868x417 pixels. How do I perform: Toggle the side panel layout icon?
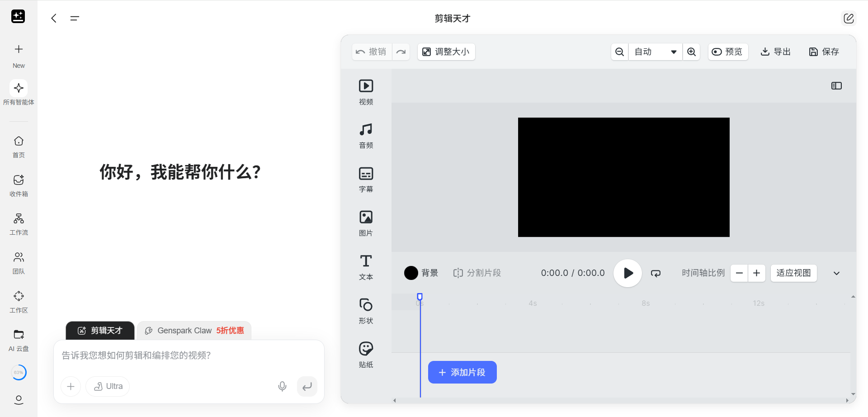coord(836,86)
